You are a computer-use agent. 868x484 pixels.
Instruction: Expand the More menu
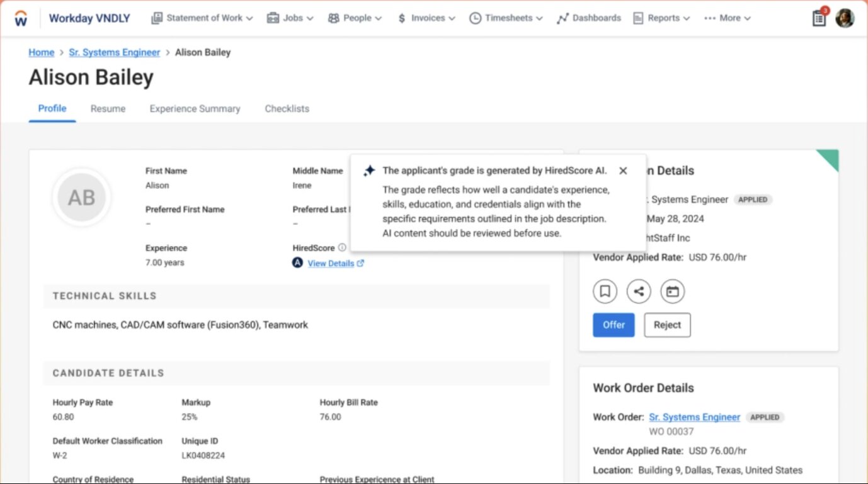[x=728, y=18]
